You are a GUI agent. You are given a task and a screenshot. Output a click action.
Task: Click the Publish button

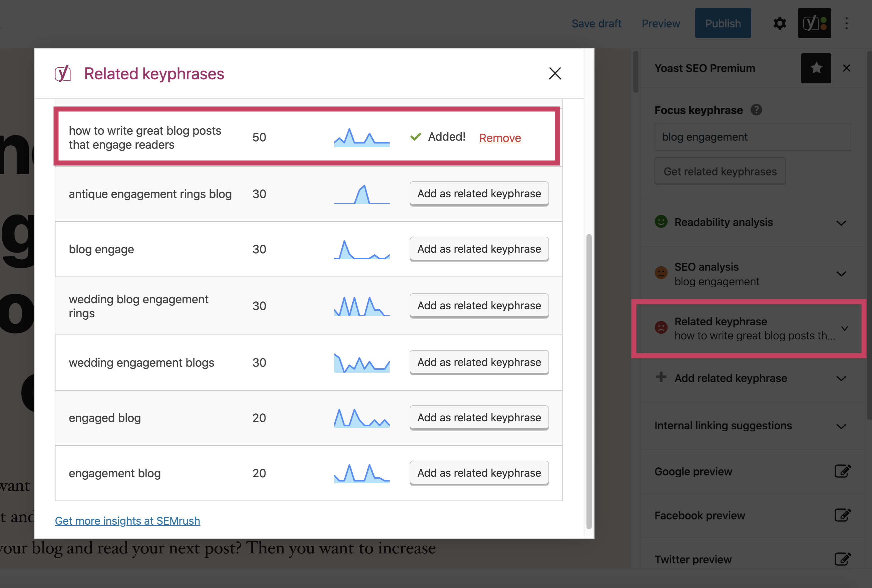coord(723,23)
